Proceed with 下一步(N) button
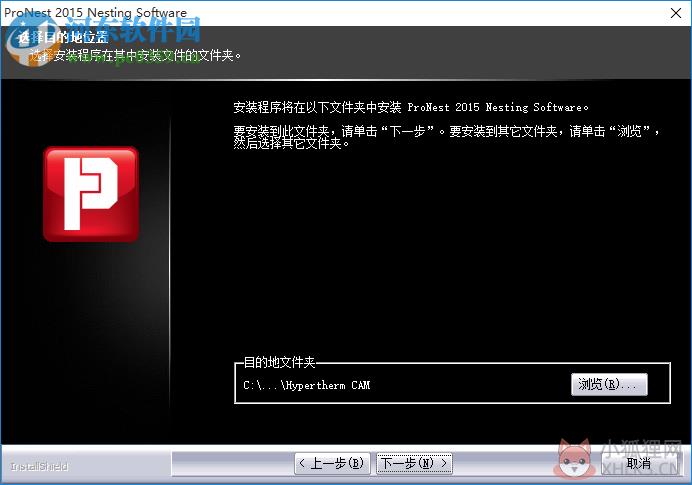The height and width of the screenshot is (485, 692). pyautogui.click(x=414, y=463)
